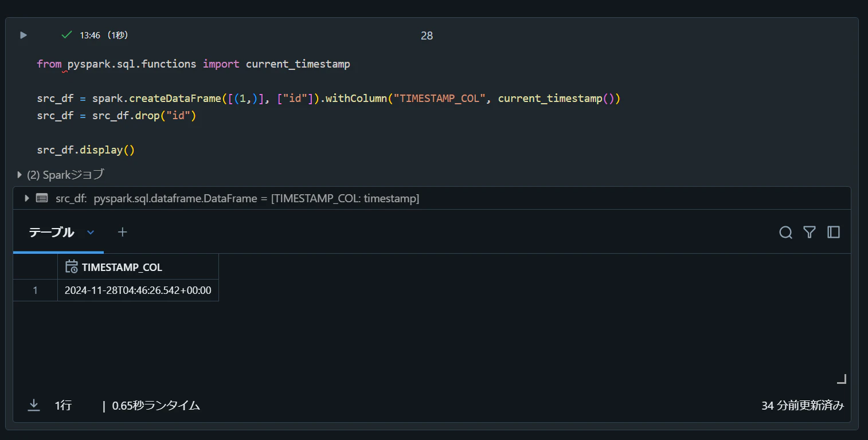This screenshot has height=440, width=868.
Task: Click the src_df dataframe table icon
Action: 42,198
